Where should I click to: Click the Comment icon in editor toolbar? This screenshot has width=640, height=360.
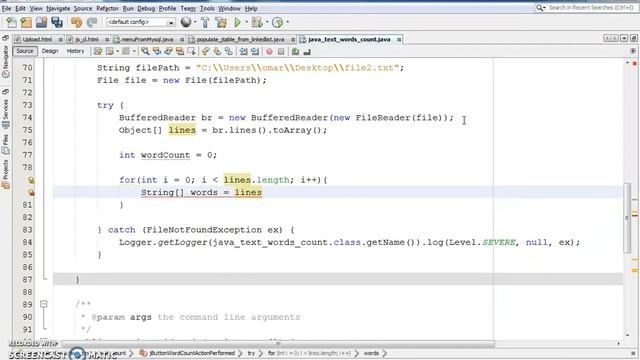295,51
